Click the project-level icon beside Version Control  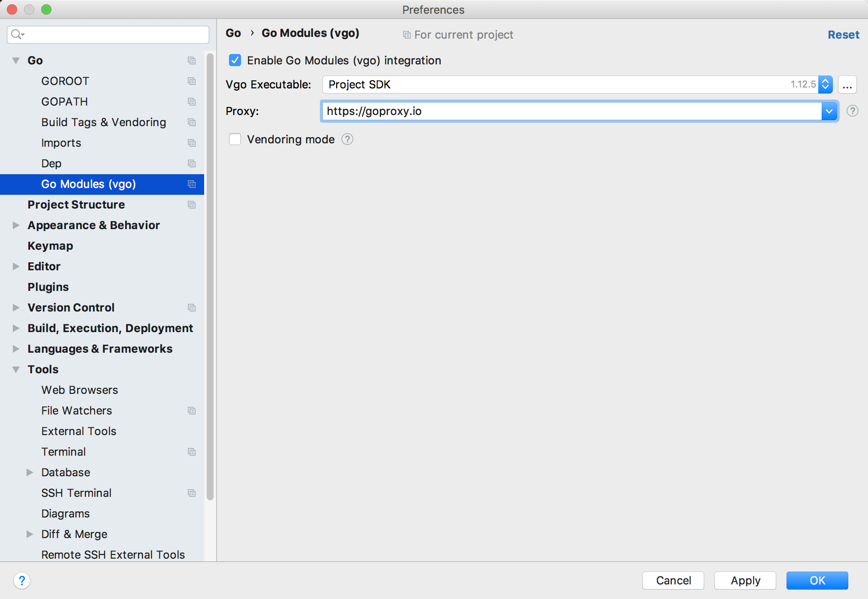pyautogui.click(x=192, y=308)
